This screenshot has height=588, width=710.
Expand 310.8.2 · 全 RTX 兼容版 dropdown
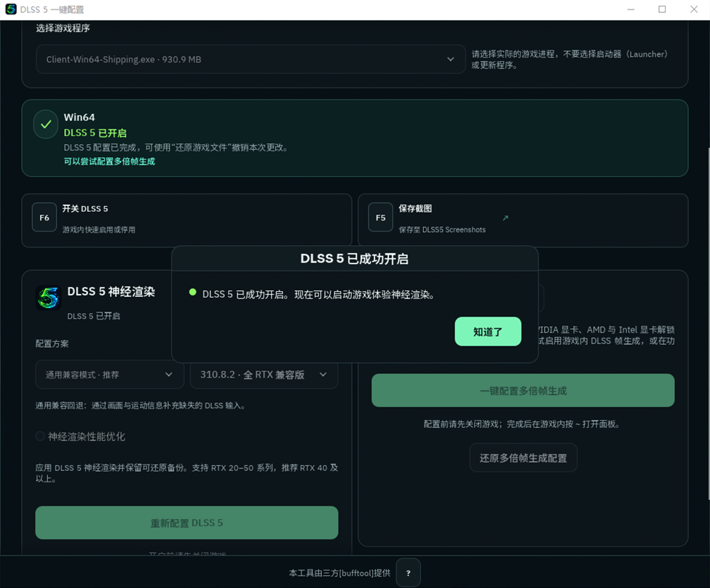264,375
